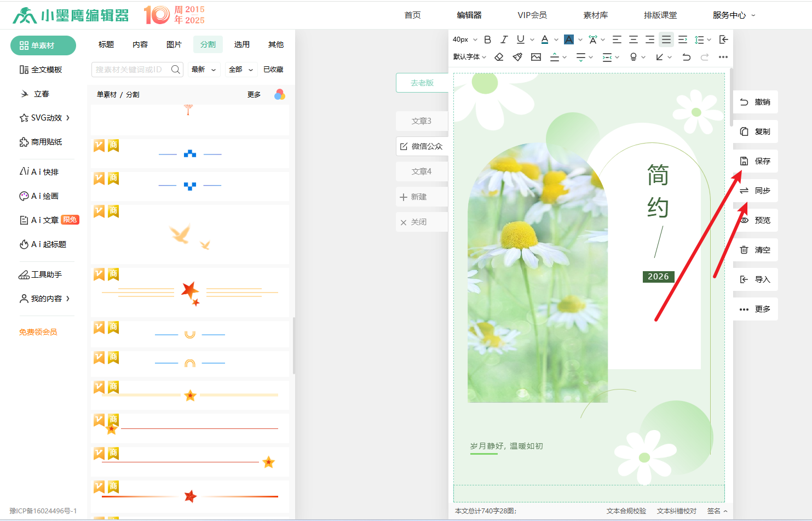Toggle bold formatting in the editor toolbar
Viewport: 812px width, 521px height.
(x=487, y=39)
